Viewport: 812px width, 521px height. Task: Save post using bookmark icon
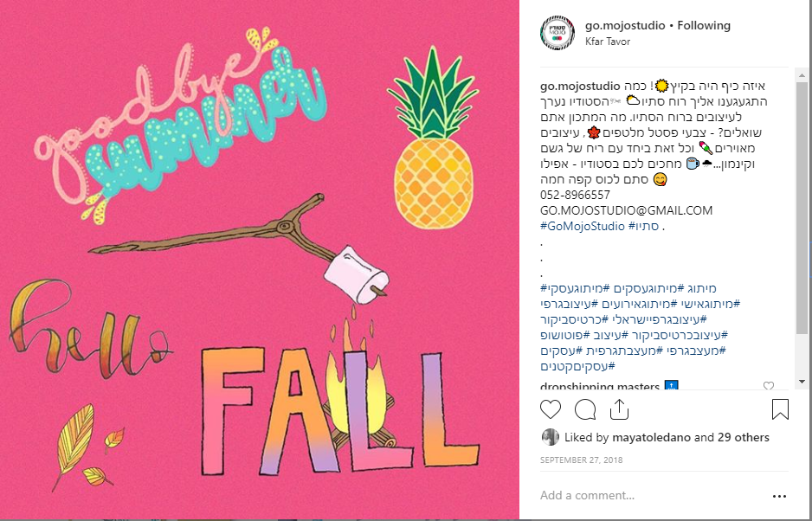[780, 409]
